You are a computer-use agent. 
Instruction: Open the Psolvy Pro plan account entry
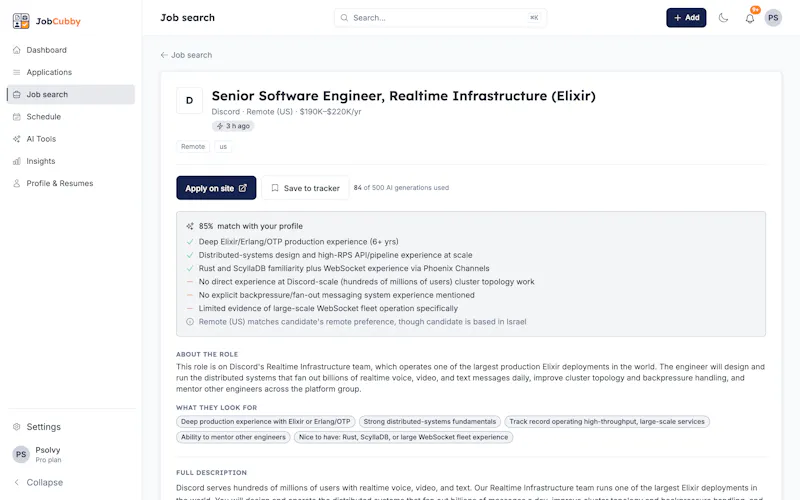(71, 454)
